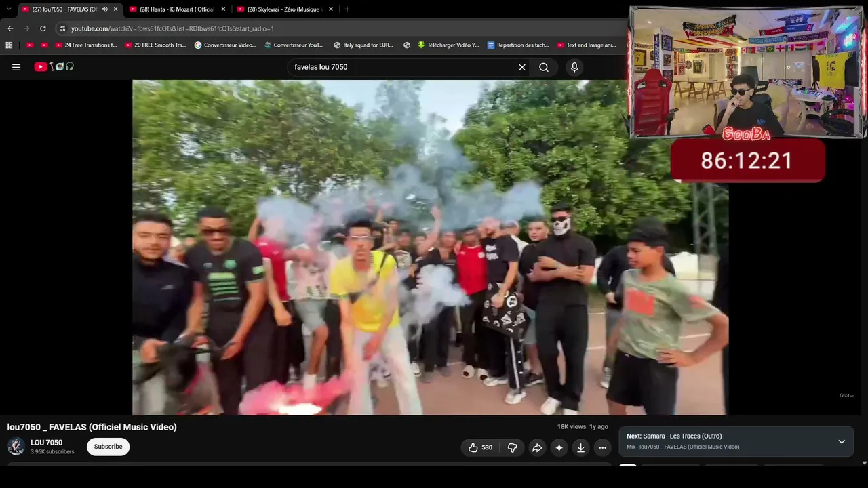
Task: Switch to the Hanta - Ki Mozart tab
Action: (x=176, y=9)
